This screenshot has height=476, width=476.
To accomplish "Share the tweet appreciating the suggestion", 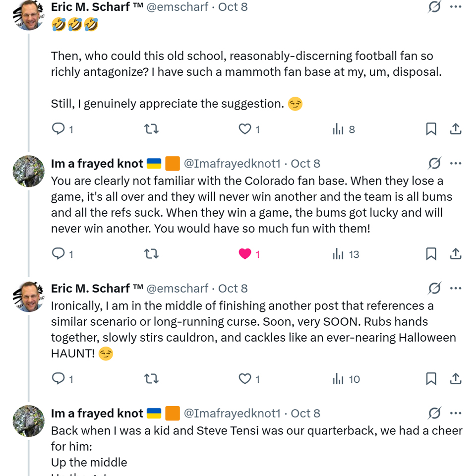I will point(456,129).
